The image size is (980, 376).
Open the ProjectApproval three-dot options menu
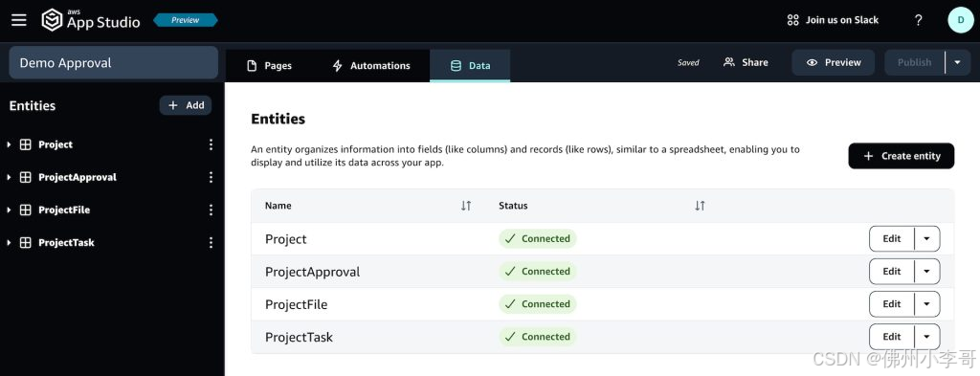tap(211, 177)
